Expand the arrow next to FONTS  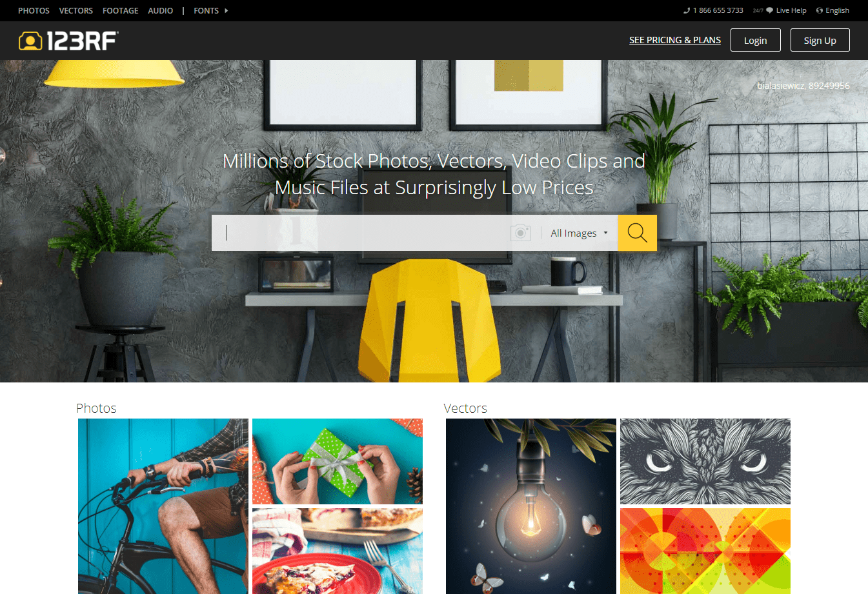(x=226, y=11)
